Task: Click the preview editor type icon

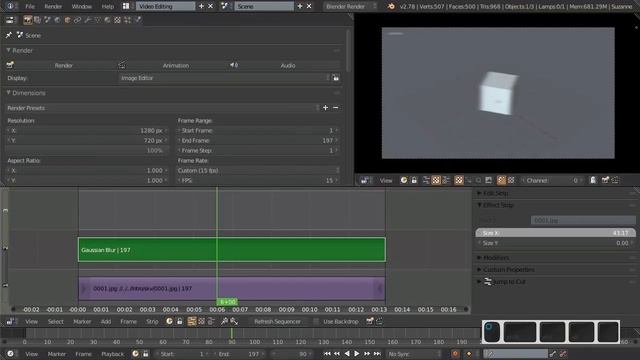Action: pos(365,180)
